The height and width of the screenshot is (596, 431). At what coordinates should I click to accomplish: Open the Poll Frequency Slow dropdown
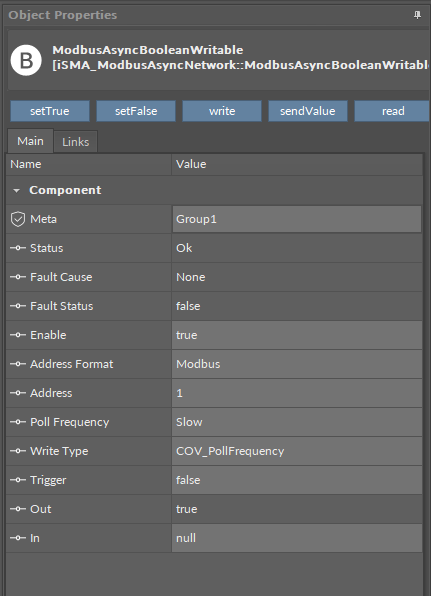click(x=297, y=422)
